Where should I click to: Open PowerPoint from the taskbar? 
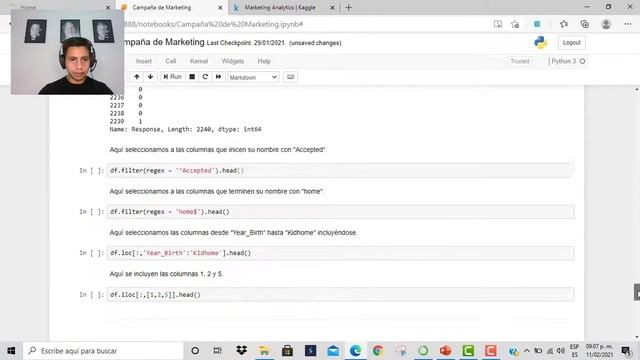coord(445,351)
